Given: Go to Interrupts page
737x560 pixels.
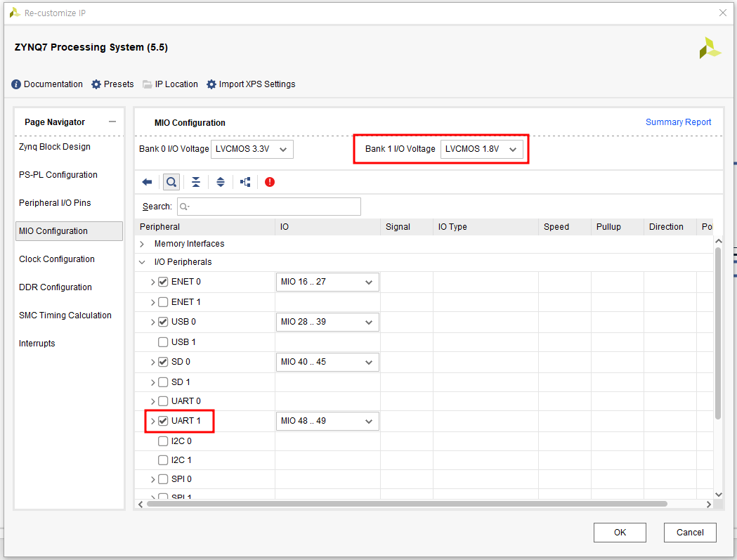Looking at the screenshot, I should (37, 344).
